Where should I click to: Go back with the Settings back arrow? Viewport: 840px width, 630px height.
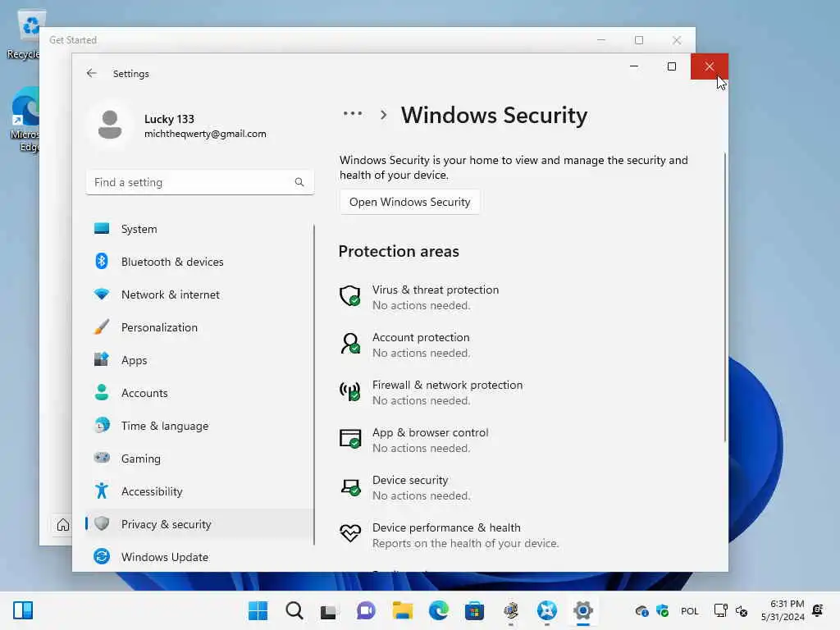pyautogui.click(x=92, y=73)
